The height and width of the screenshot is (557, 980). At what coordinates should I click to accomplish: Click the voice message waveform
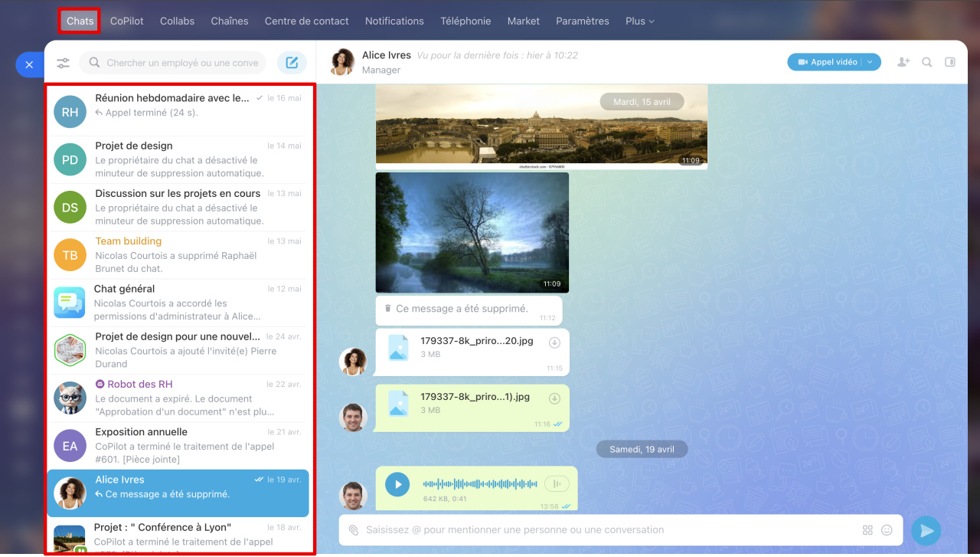[480, 484]
